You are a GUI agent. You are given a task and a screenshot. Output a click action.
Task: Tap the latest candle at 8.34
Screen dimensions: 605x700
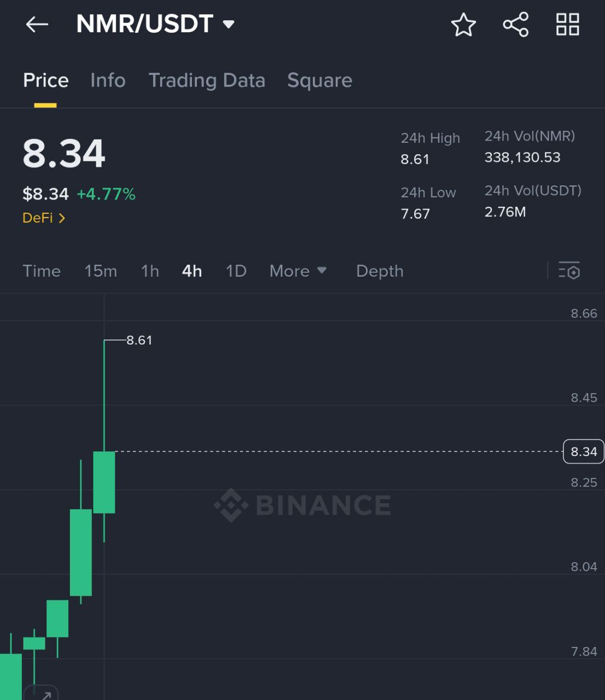[104, 482]
